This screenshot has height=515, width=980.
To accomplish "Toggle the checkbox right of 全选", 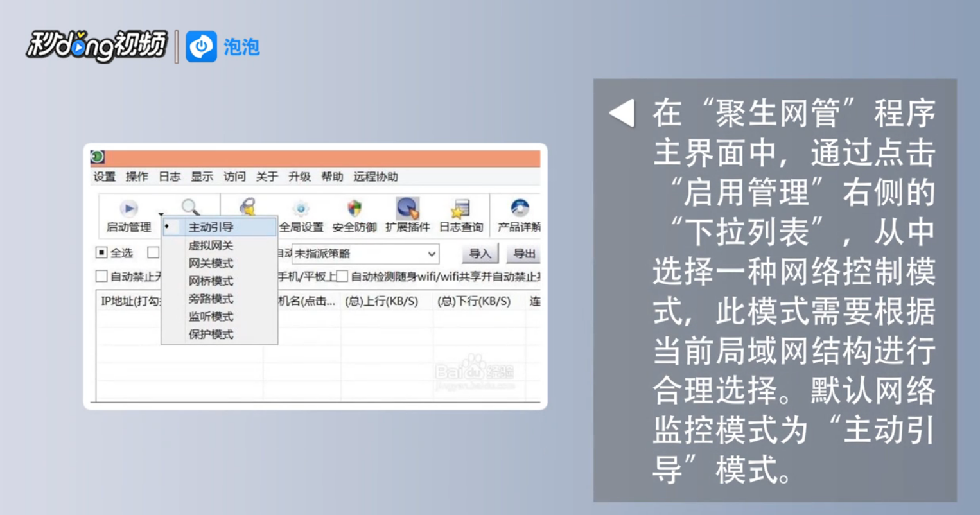I will pos(153,252).
